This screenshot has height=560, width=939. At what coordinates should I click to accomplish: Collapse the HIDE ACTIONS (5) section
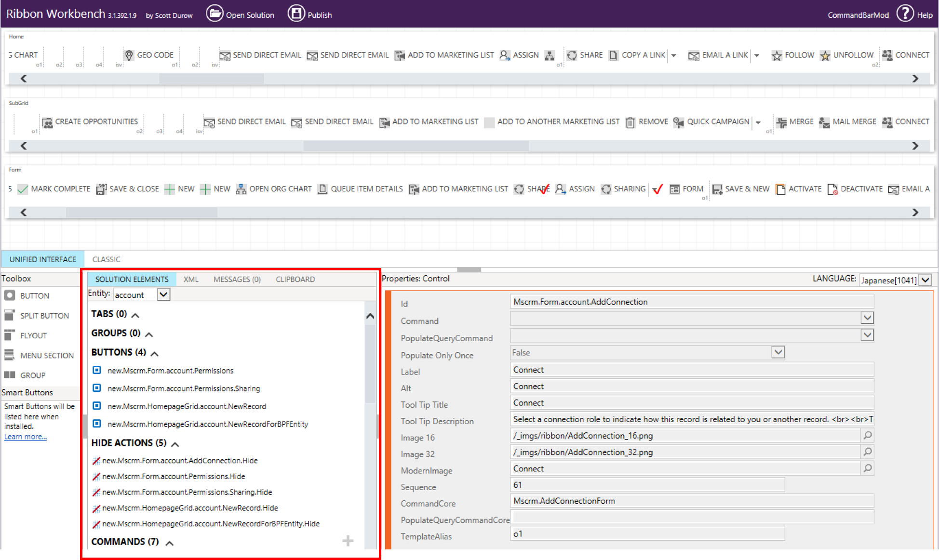point(175,444)
